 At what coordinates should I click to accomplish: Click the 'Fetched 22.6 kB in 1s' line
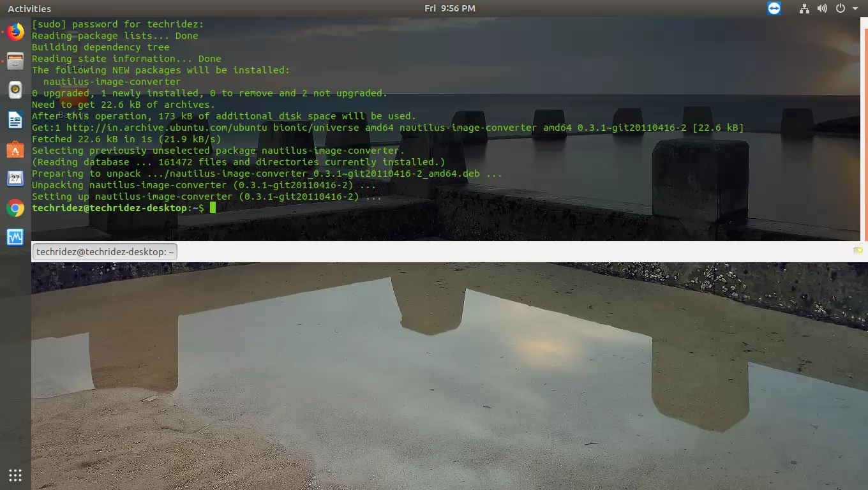pos(126,139)
